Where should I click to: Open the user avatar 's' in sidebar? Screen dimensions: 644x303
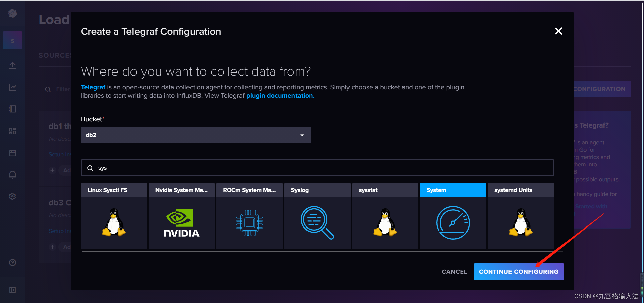point(12,40)
